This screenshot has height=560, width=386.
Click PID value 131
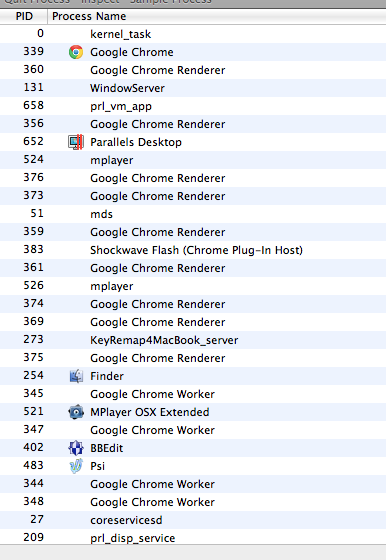[x=34, y=87]
